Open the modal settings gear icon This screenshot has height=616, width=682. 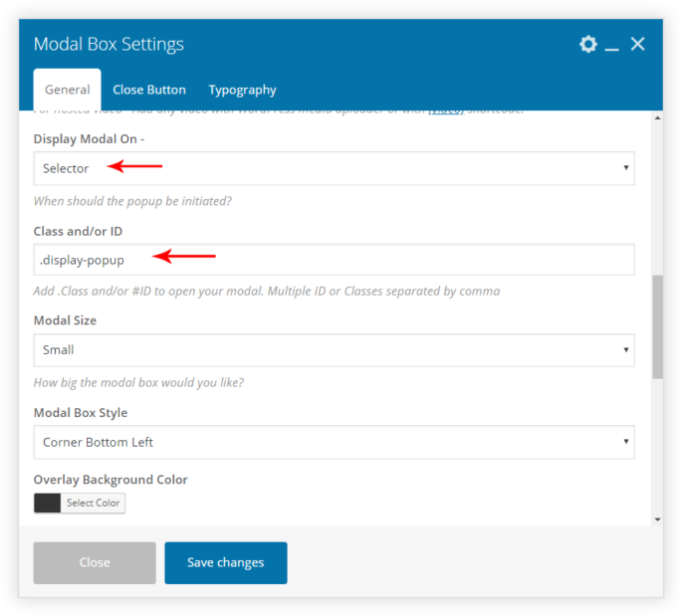(588, 44)
